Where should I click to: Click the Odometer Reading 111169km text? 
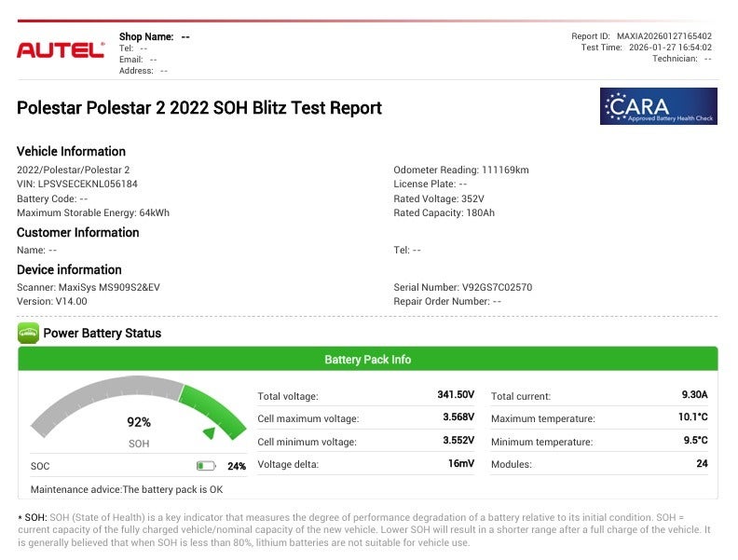click(x=461, y=171)
